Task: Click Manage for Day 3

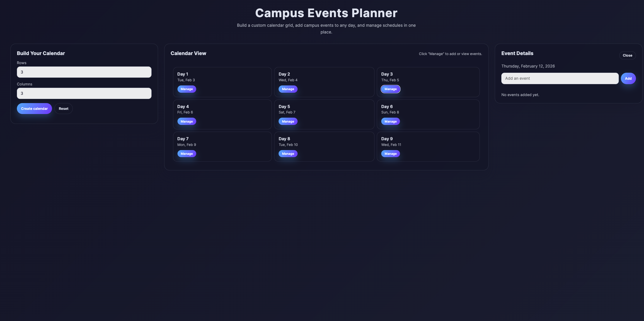Action: [x=390, y=89]
